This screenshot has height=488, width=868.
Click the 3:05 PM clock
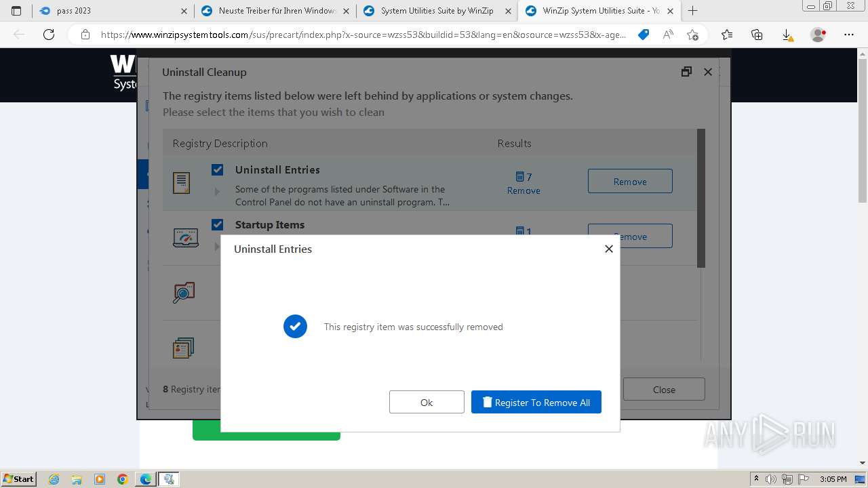(x=833, y=479)
